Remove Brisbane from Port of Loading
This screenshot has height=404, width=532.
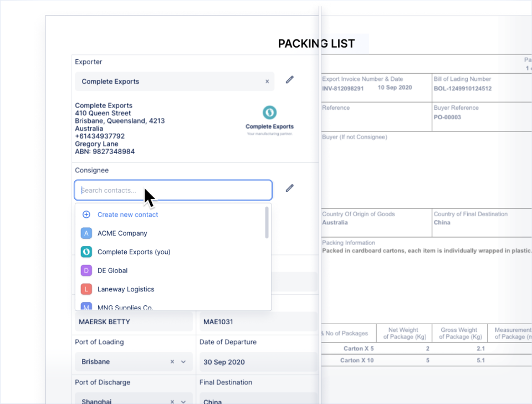tap(171, 361)
